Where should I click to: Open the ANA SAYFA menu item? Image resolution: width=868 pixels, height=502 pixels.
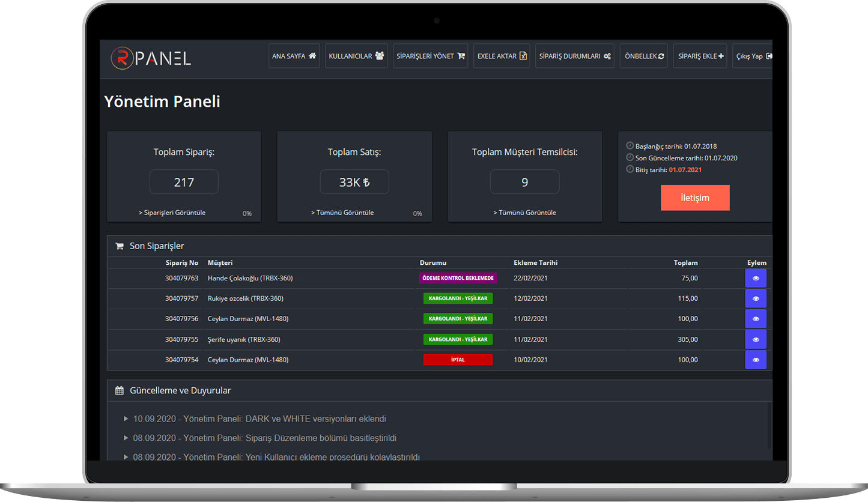(294, 56)
